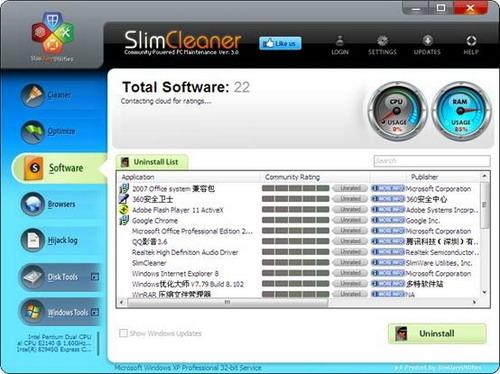This screenshot has width=500, height=374.
Task: Click the CPU usage gauge
Action: (397, 111)
